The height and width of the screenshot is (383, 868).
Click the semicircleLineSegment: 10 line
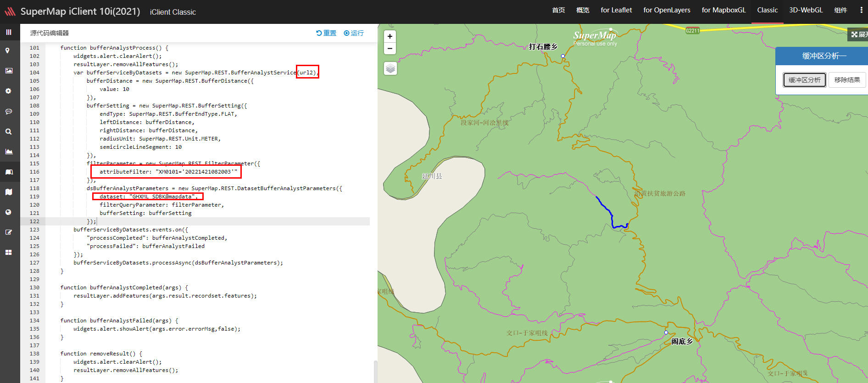tap(140, 147)
